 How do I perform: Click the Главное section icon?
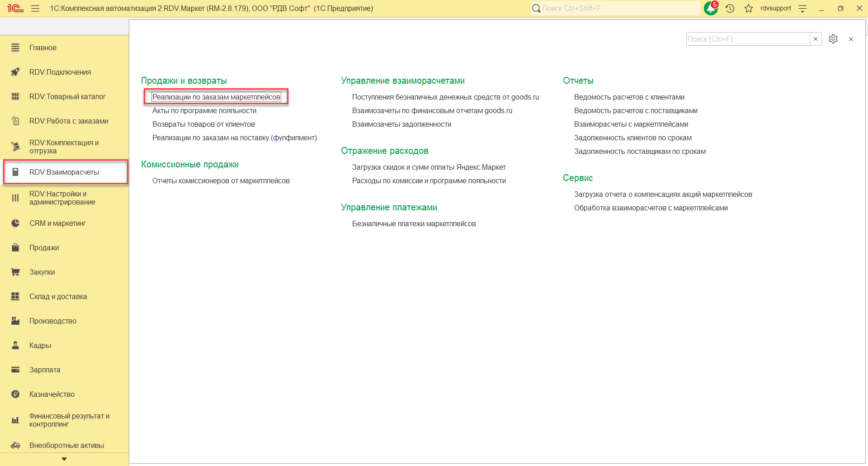(x=15, y=48)
